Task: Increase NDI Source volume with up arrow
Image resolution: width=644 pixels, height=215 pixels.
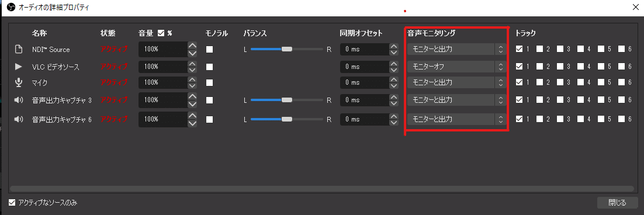Action: click(192, 45)
